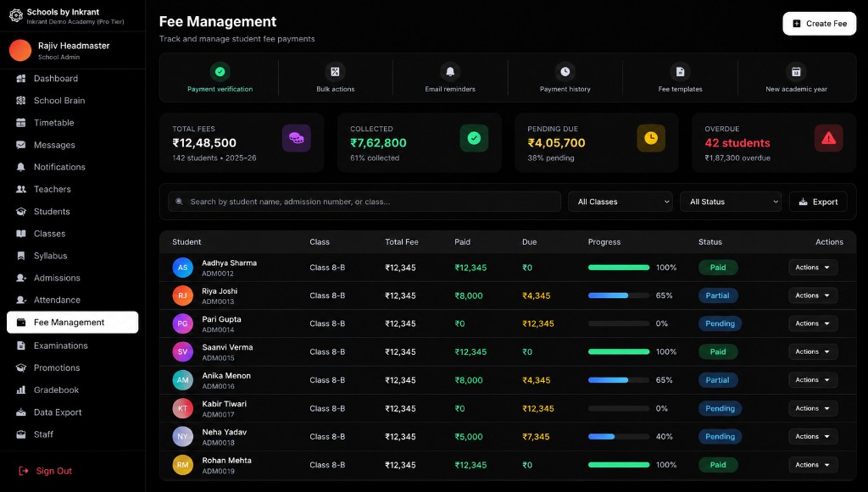Click the Export button
This screenshot has height=492, width=868.
click(818, 202)
